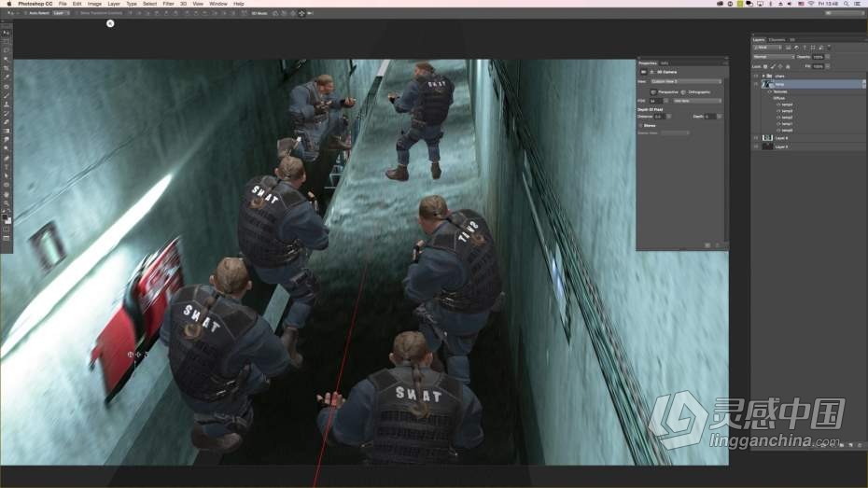Open the Opacity slider arrow
The image size is (868, 488).
(828, 56)
